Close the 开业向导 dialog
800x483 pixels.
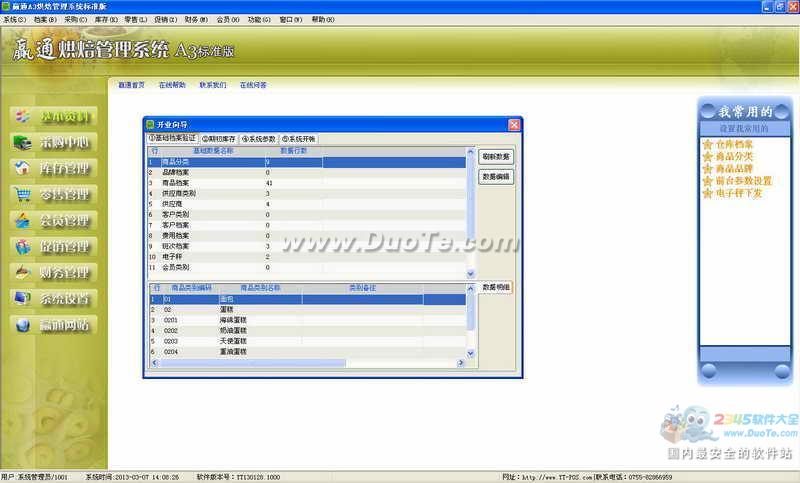514,124
